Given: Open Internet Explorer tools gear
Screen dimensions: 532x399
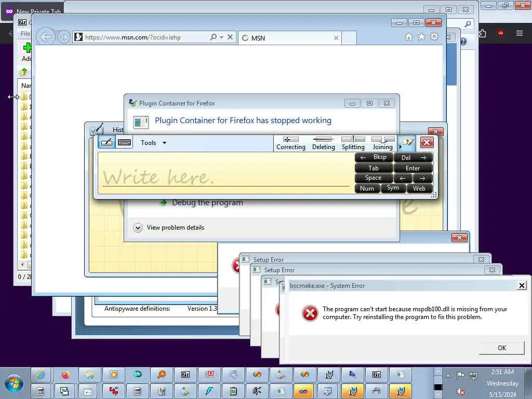Looking at the screenshot, I should pos(434,37).
